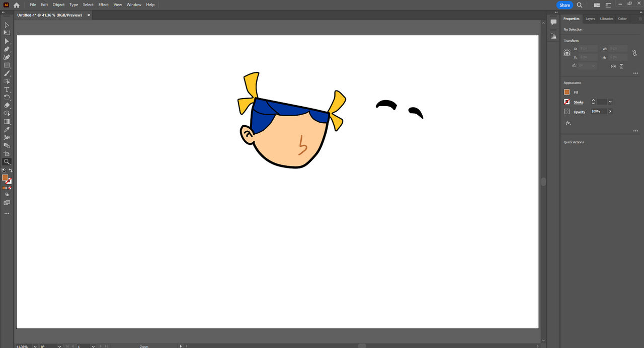Select the Rotate tool
Image resolution: width=644 pixels, height=348 pixels.
tap(7, 97)
